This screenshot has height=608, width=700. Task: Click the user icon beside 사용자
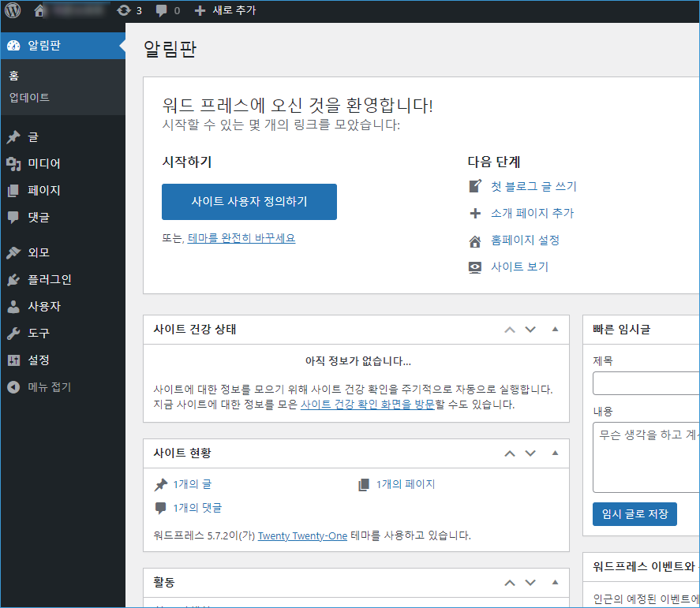click(13, 307)
